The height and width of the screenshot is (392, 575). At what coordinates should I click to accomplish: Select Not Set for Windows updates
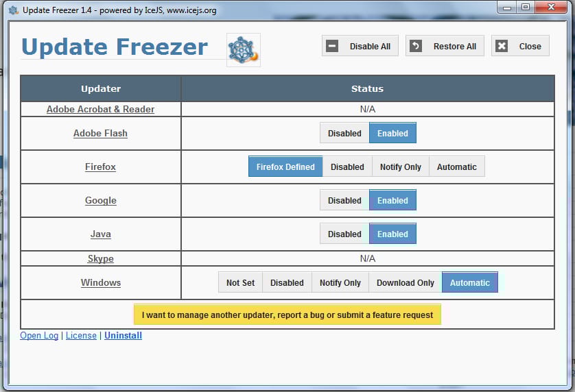point(240,283)
